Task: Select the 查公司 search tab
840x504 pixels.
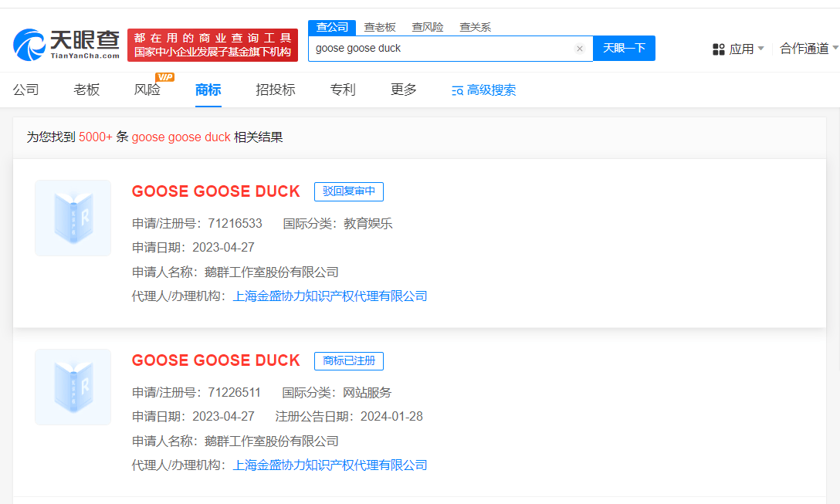Action: (x=332, y=27)
